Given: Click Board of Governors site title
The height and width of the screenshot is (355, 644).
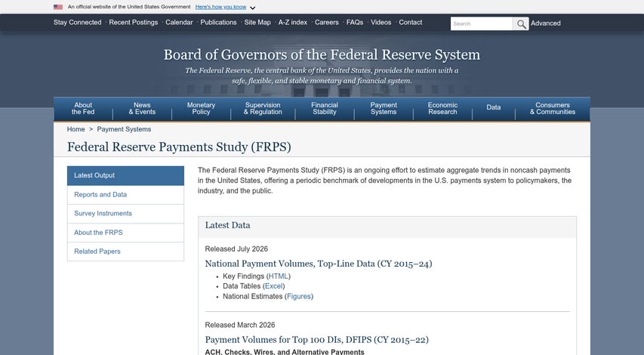Looking at the screenshot, I should tap(322, 54).
